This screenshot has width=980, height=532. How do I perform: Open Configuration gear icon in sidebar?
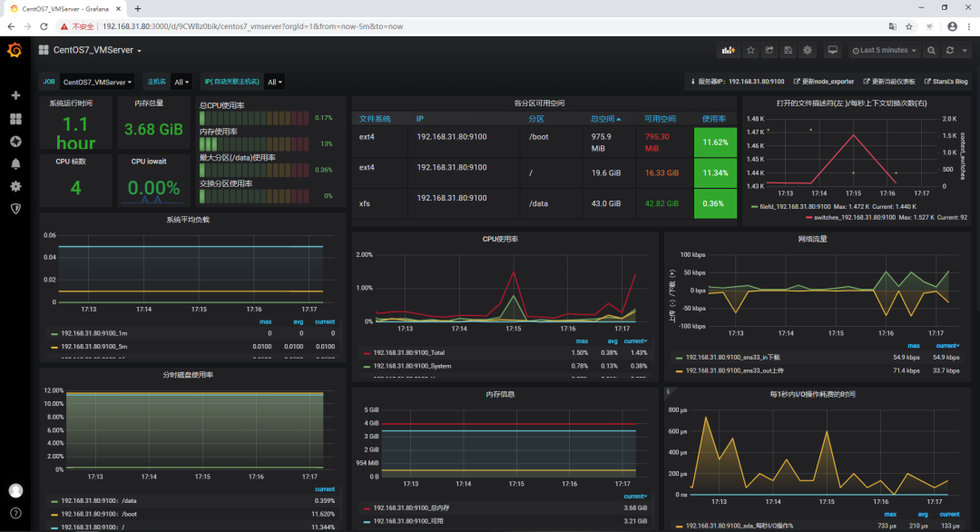[15, 186]
